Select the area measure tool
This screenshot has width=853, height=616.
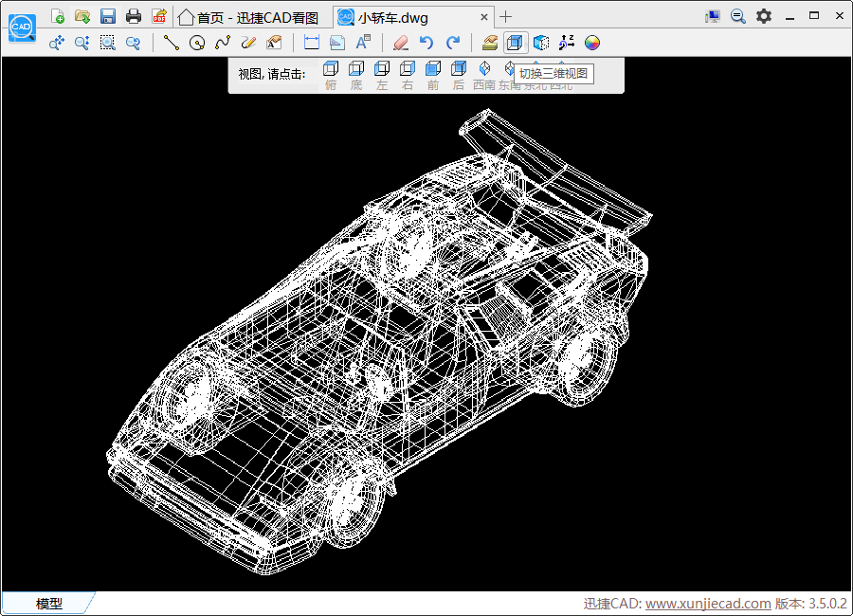coord(337,43)
